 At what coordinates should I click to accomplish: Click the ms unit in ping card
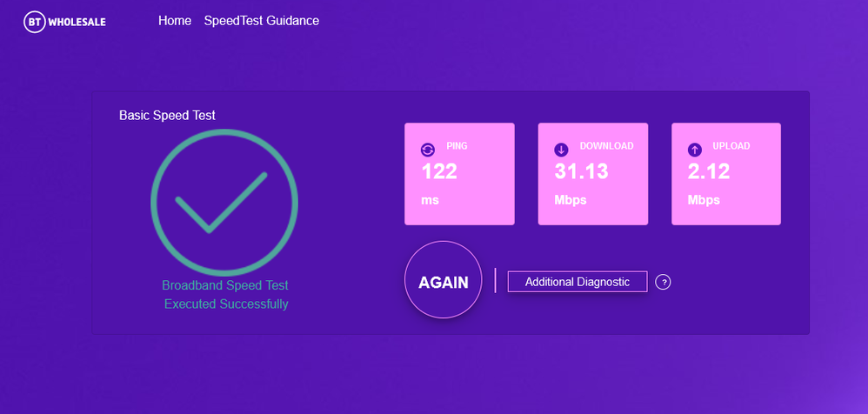[x=431, y=200]
